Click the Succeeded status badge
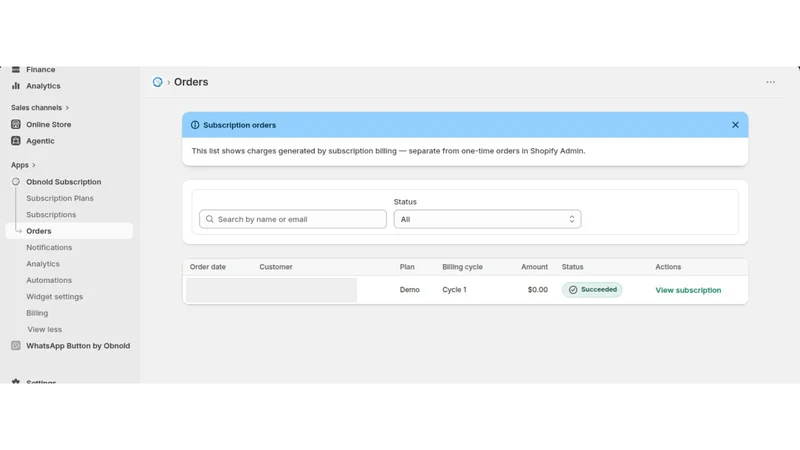800x450 pixels. 592,290
